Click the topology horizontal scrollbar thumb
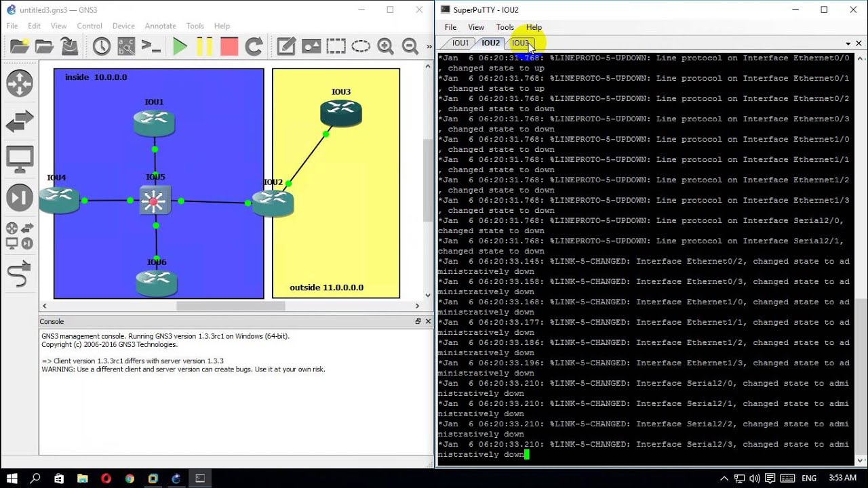868x488 pixels. (231, 306)
